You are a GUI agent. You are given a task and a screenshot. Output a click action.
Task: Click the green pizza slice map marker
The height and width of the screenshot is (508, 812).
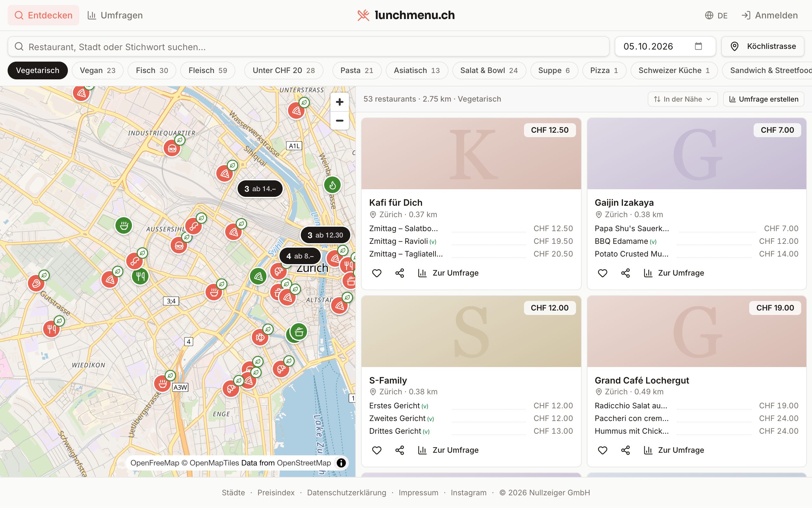click(x=258, y=277)
